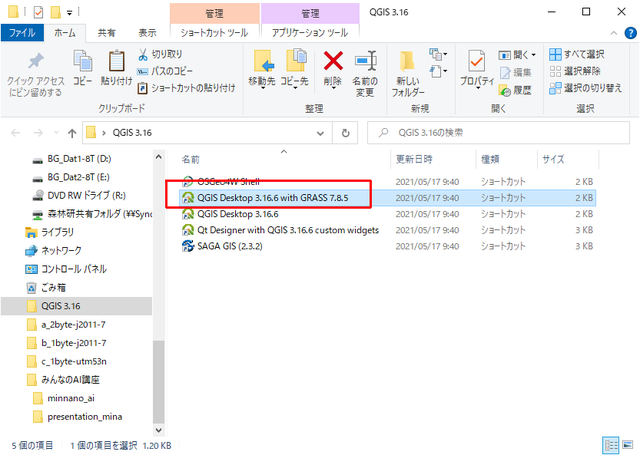Open コントロール パネル in the navigation pane
640x455 pixels.
coord(66,269)
